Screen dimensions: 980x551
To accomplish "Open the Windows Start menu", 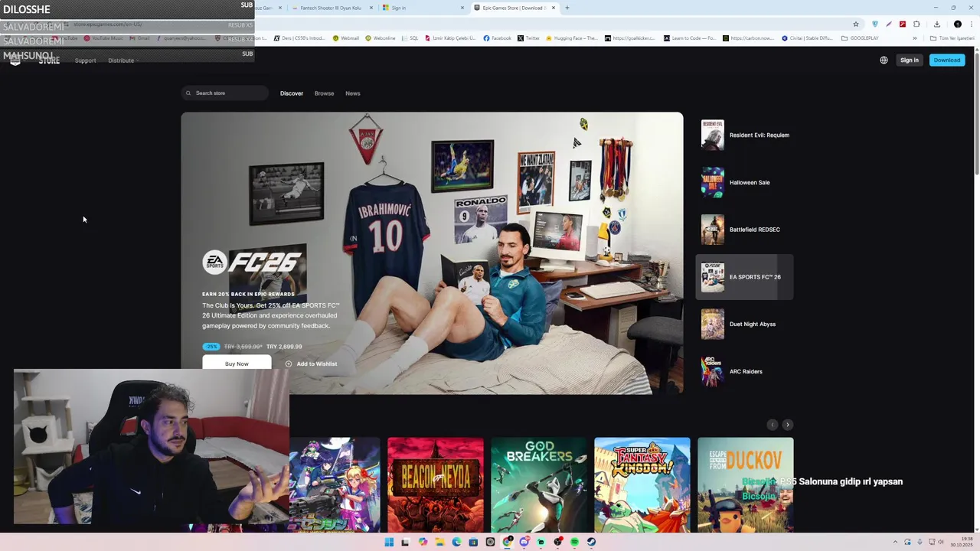I will tap(389, 542).
